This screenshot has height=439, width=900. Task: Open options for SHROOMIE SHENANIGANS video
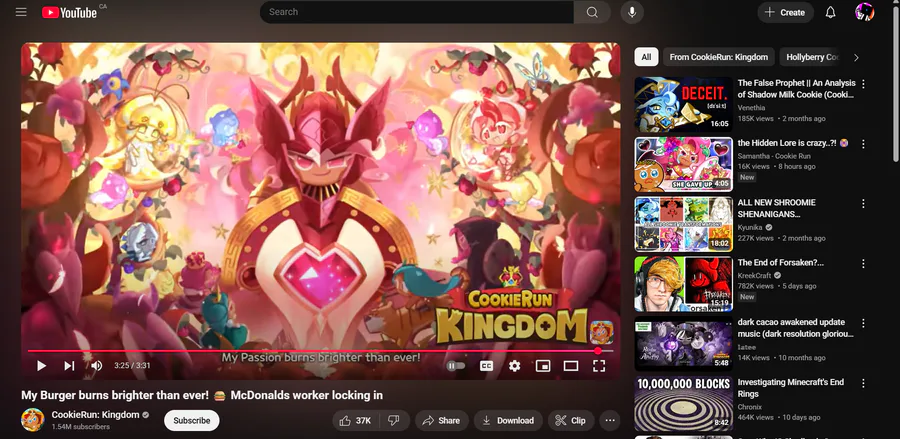[x=863, y=203]
